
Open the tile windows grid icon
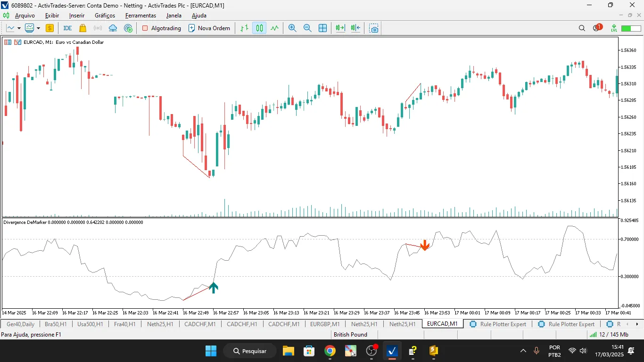[322, 28]
